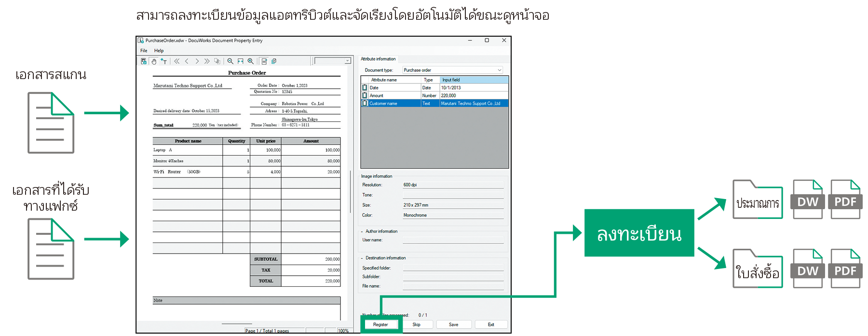Image resolution: width=868 pixels, height=336 pixels.
Task: Collapse the Author information section
Action: click(x=362, y=231)
